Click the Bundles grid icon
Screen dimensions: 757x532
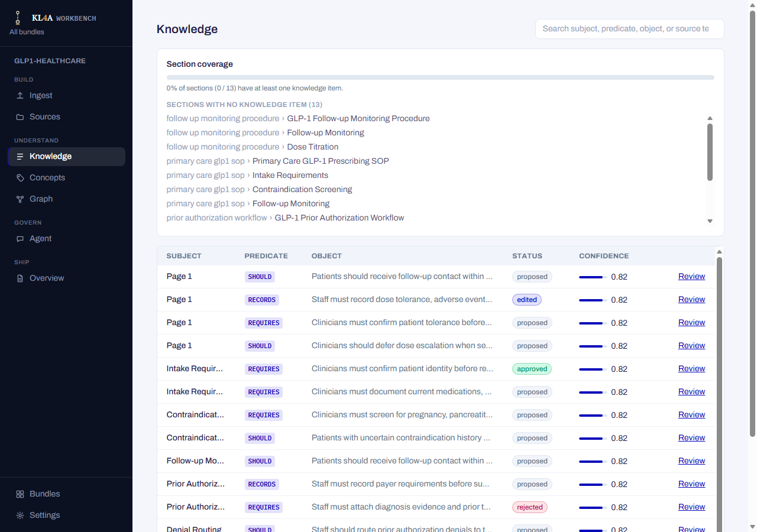point(20,494)
